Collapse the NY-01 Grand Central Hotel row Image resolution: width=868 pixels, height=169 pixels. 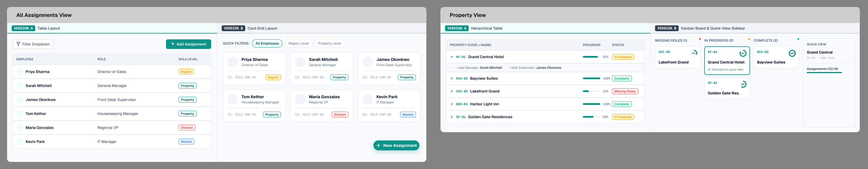coord(452,57)
